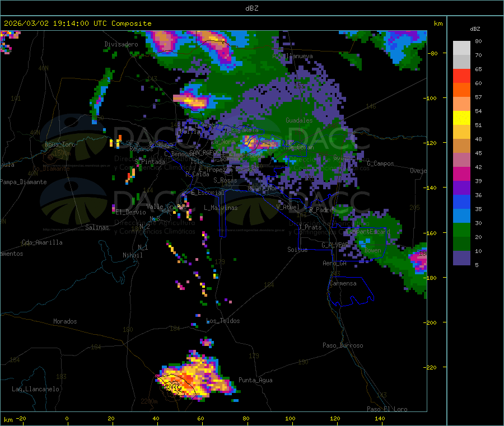The image size is (504, 426).
Task: Click the 'Agua_Toro' map label
Action: [60, 144]
